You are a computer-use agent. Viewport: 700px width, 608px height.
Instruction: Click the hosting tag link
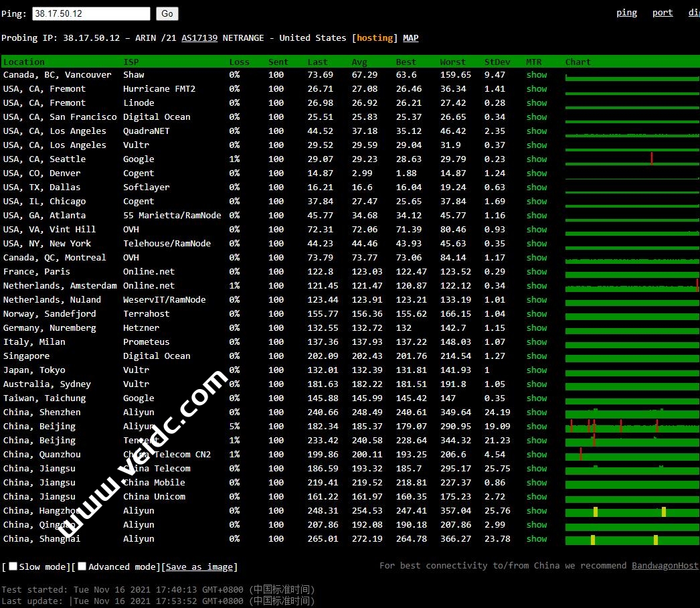coord(375,38)
